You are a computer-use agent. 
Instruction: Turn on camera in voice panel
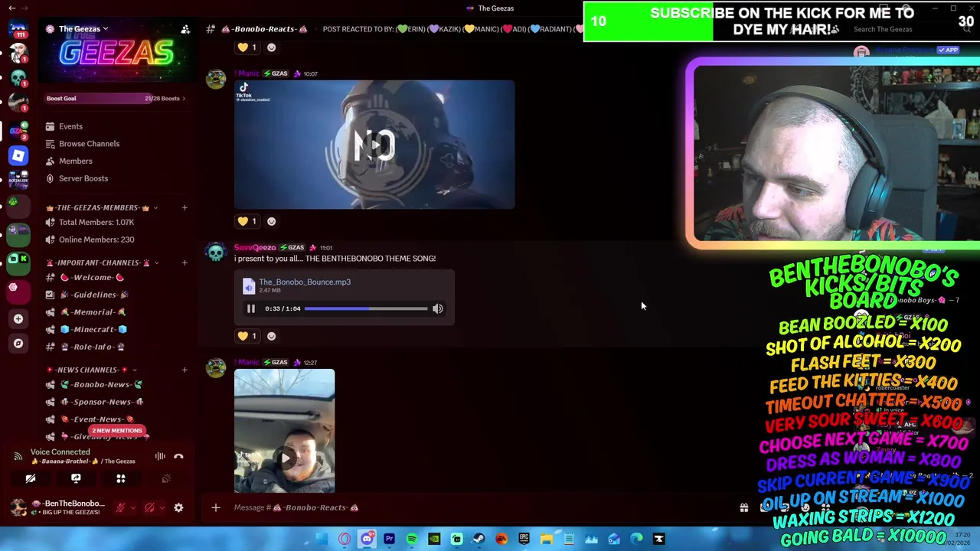(31, 478)
